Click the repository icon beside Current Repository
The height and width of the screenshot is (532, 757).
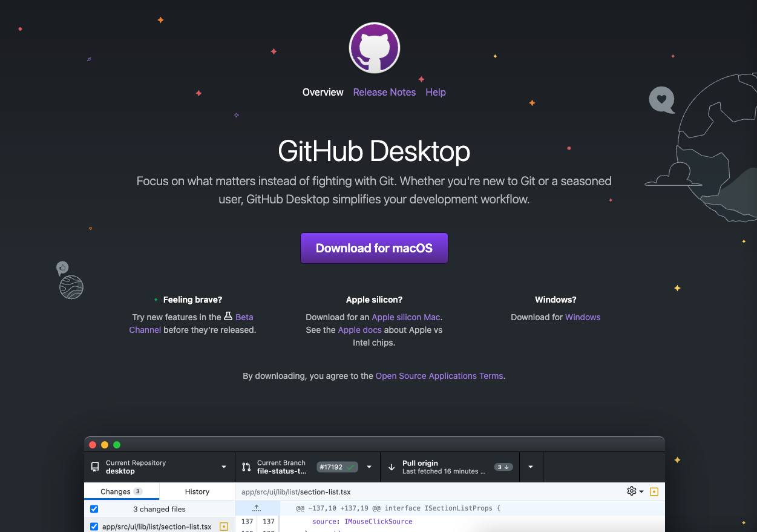[x=95, y=467]
